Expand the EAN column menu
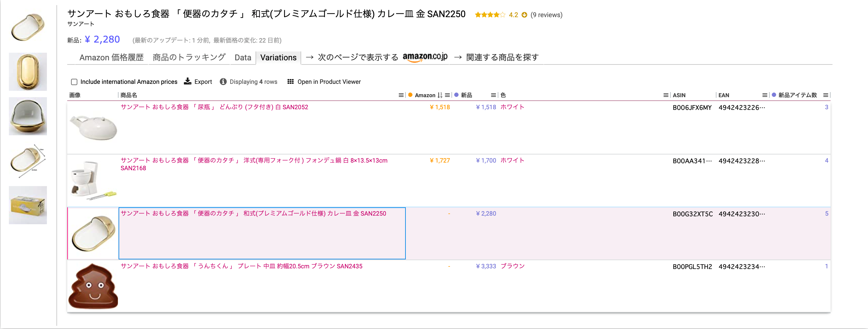The image size is (868, 329). pyautogui.click(x=765, y=95)
